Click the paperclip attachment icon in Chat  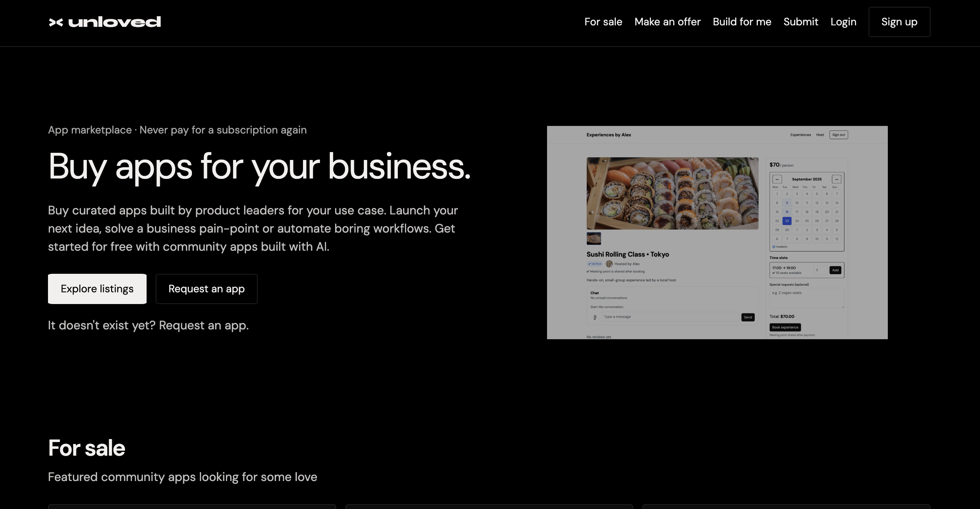pyautogui.click(x=595, y=318)
